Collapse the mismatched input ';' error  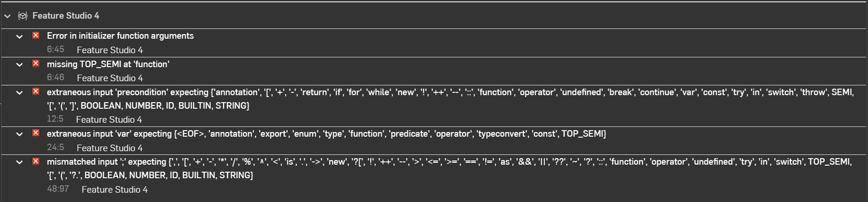(20, 162)
